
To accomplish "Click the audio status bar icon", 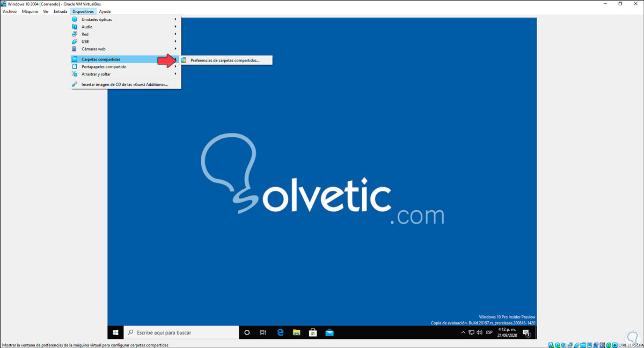I will (563, 344).
